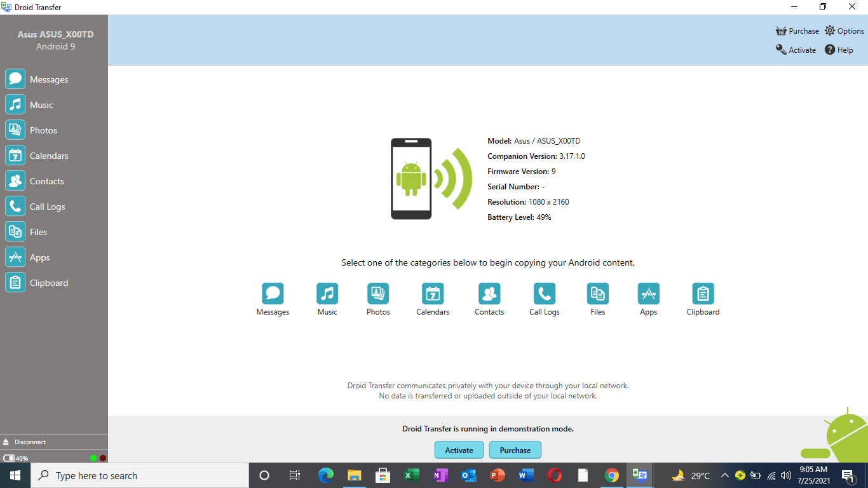868x488 pixels.
Task: Open Calendars from the sidebar
Action: 37,156
